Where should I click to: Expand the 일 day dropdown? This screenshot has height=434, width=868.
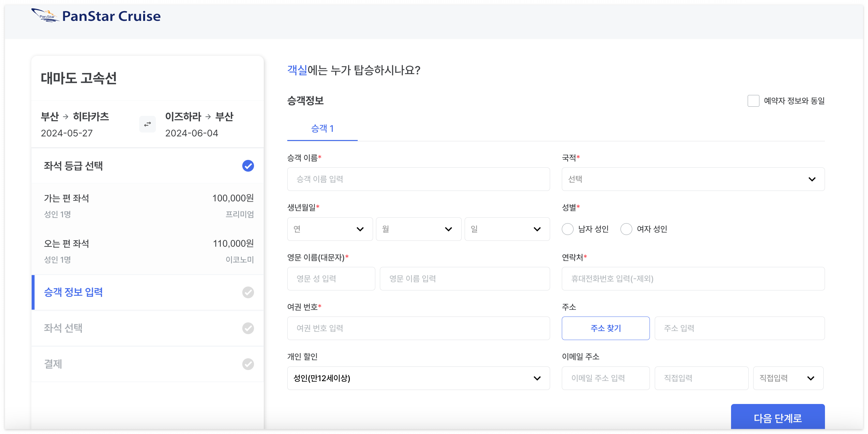tap(507, 229)
